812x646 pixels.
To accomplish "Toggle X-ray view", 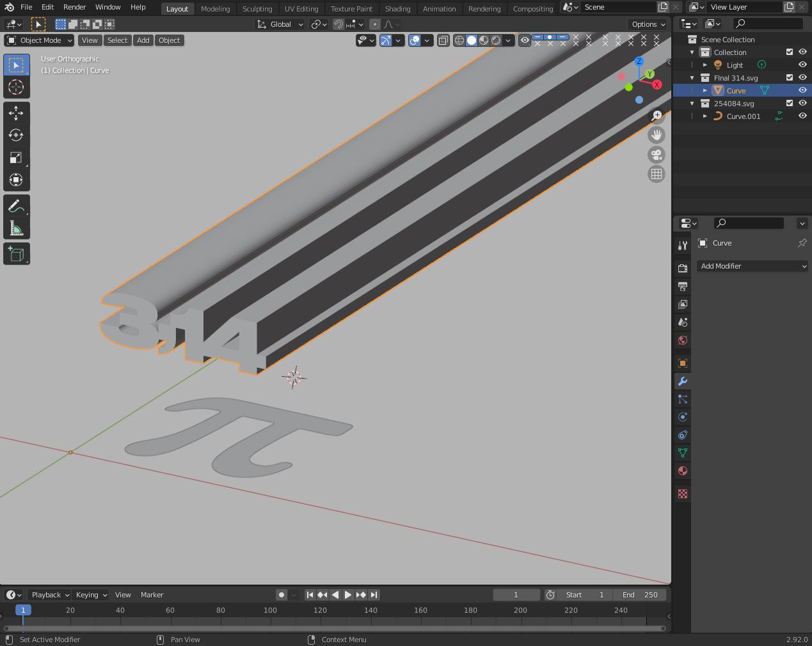I will (443, 40).
